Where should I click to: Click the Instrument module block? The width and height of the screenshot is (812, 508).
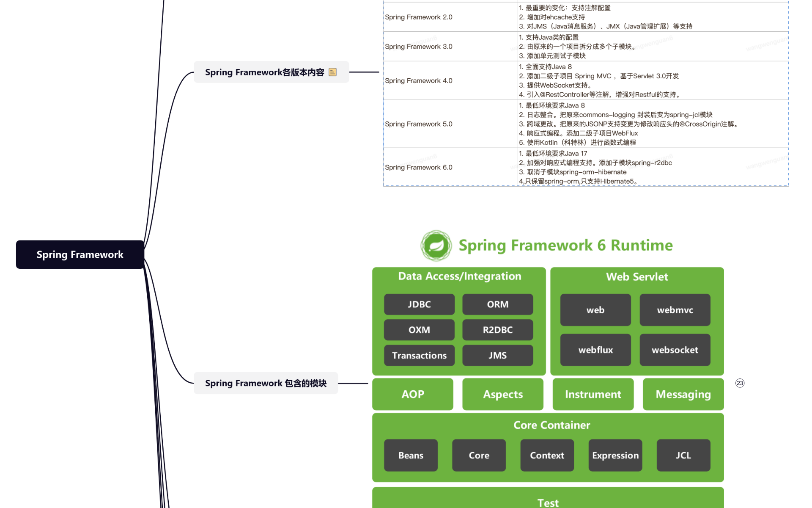(x=593, y=394)
